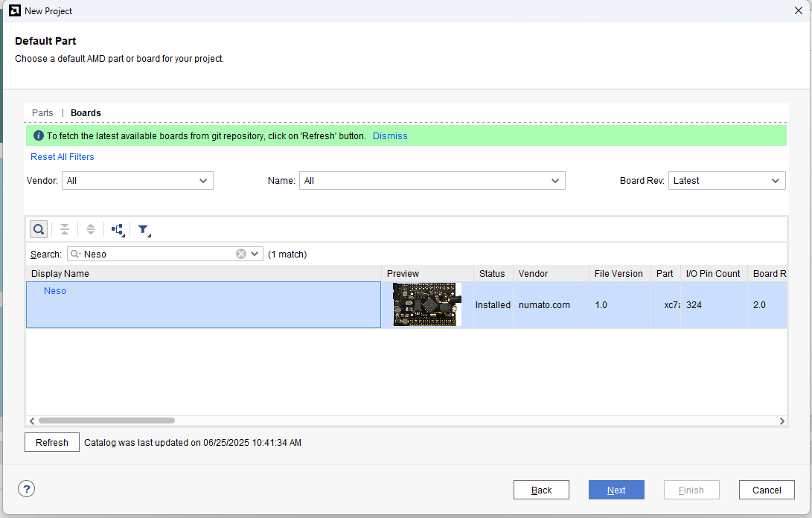Dismiss the green notification banner

pyautogui.click(x=390, y=136)
